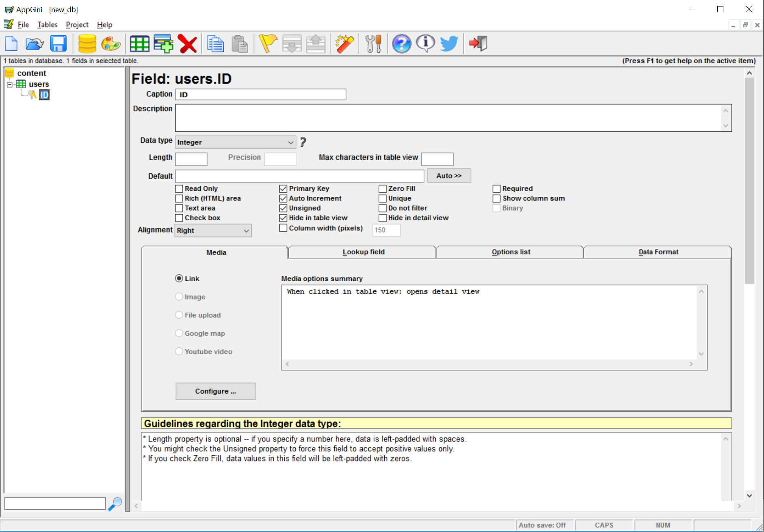The width and height of the screenshot is (764, 532).
Task: Open the Project menu
Action: (x=77, y=25)
